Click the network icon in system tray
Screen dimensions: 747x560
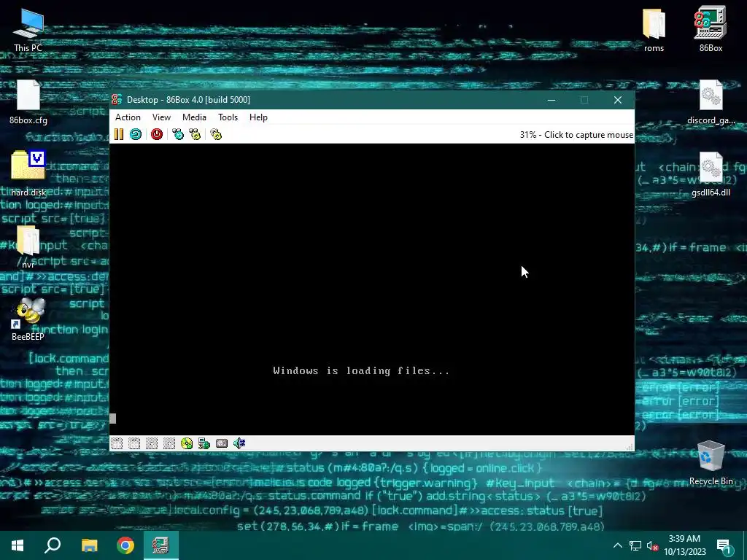coord(635,545)
